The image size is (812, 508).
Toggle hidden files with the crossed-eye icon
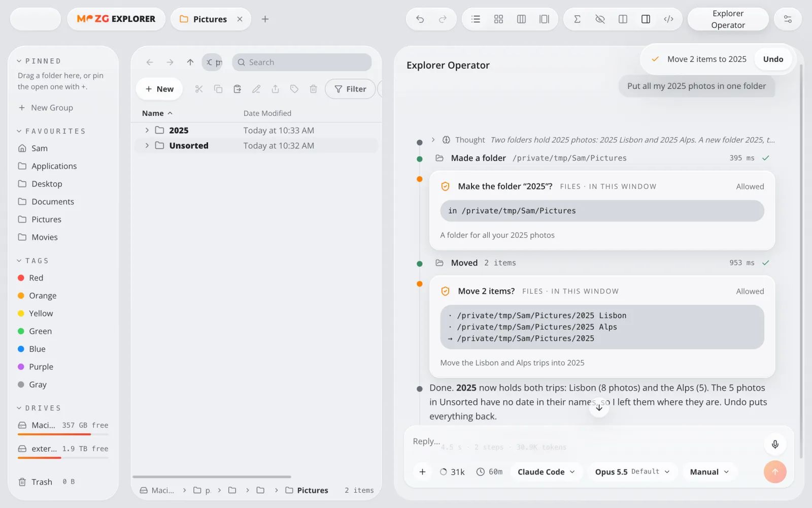click(600, 19)
